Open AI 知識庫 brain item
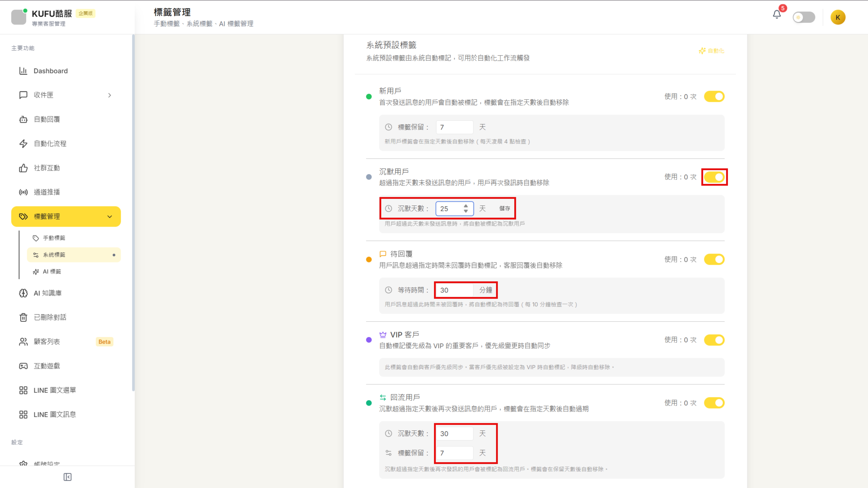Screen dimensions: 868x488 [47, 293]
